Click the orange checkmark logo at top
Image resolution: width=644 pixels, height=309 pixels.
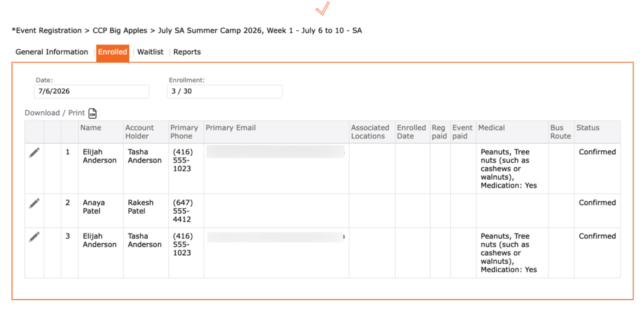323,8
